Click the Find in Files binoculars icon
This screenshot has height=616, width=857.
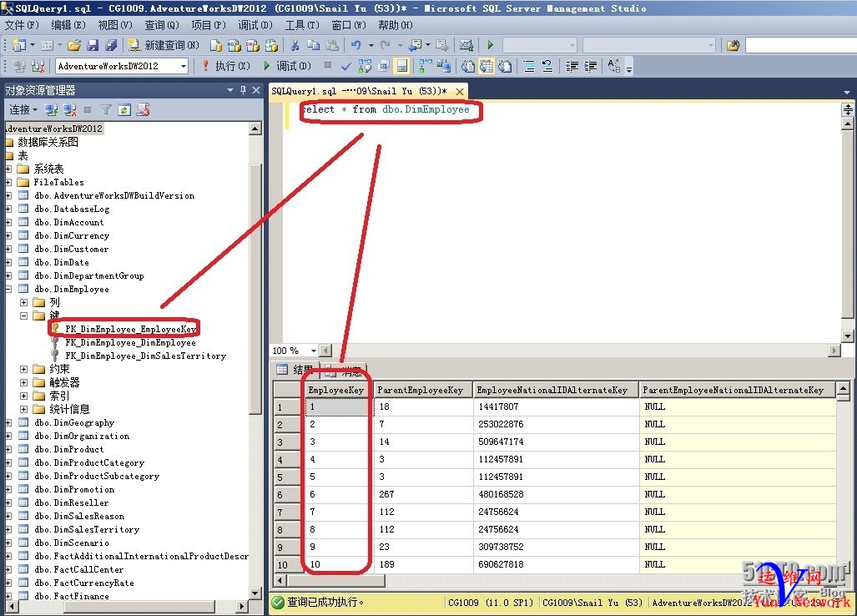coord(733,45)
